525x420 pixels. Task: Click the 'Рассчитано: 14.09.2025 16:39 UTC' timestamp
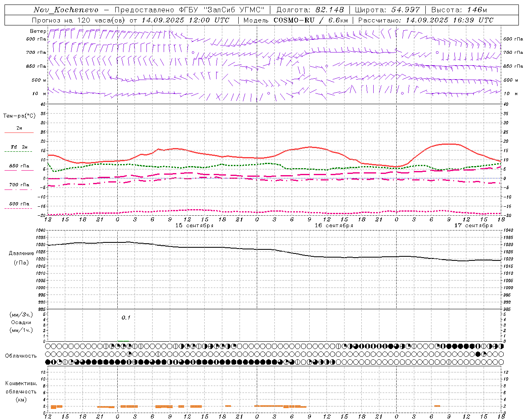pyautogui.click(x=426, y=20)
